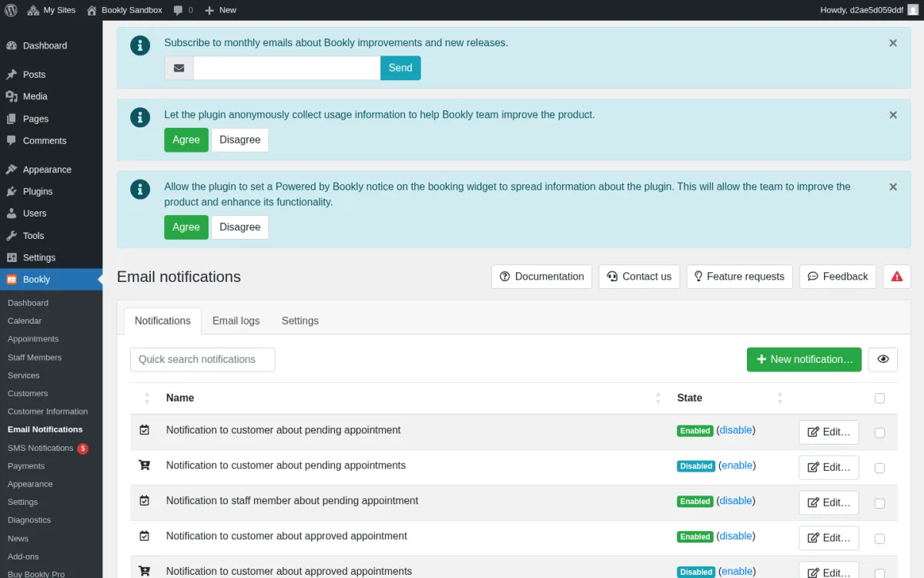
Task: Toggle the select-all checkbox in table header
Action: (880, 398)
